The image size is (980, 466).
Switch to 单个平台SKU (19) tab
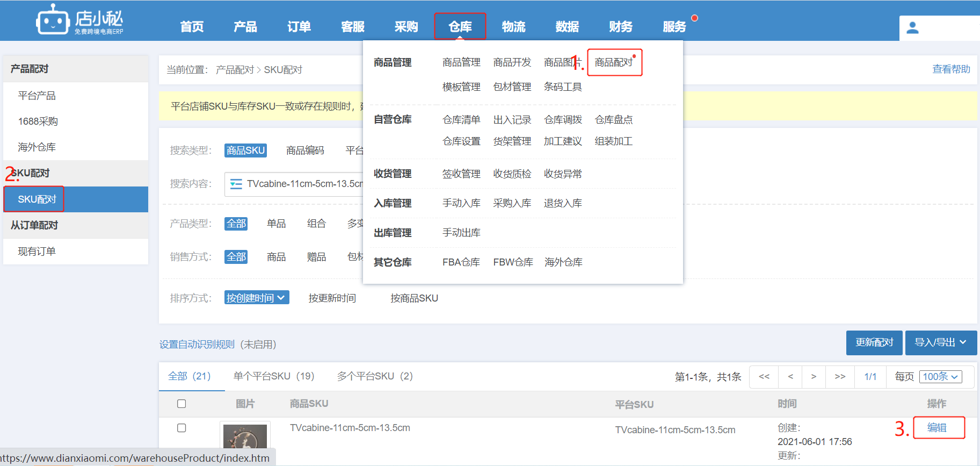pos(274,376)
